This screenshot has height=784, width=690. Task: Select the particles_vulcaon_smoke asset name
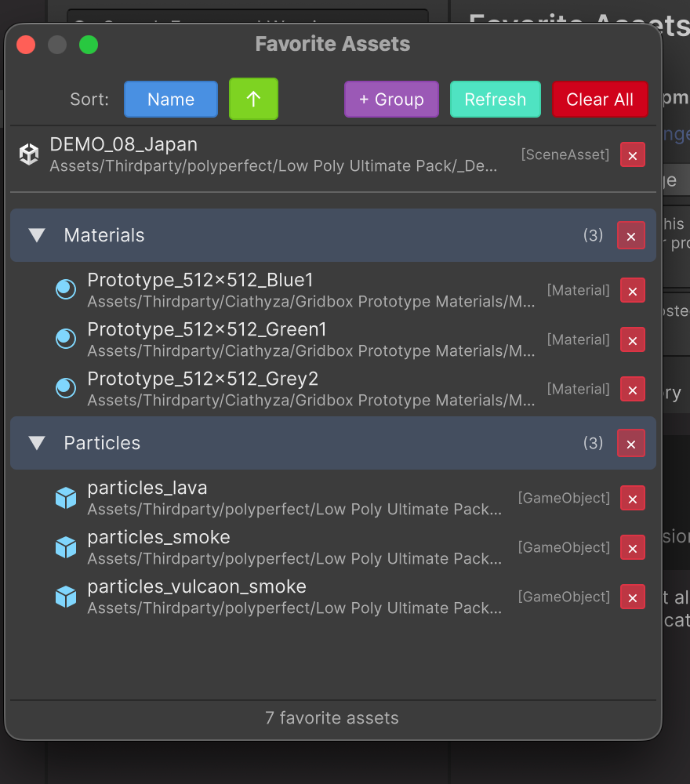pos(197,587)
